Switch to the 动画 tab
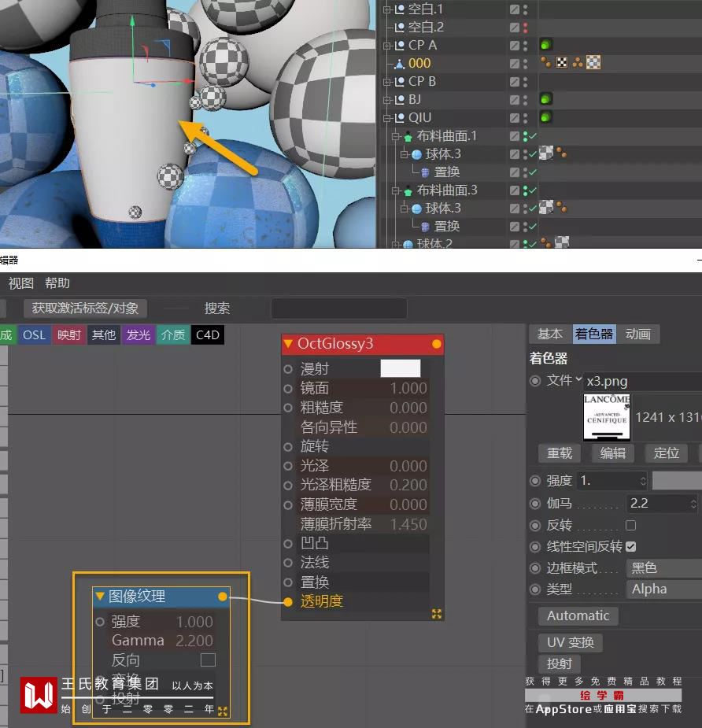 pos(638,334)
